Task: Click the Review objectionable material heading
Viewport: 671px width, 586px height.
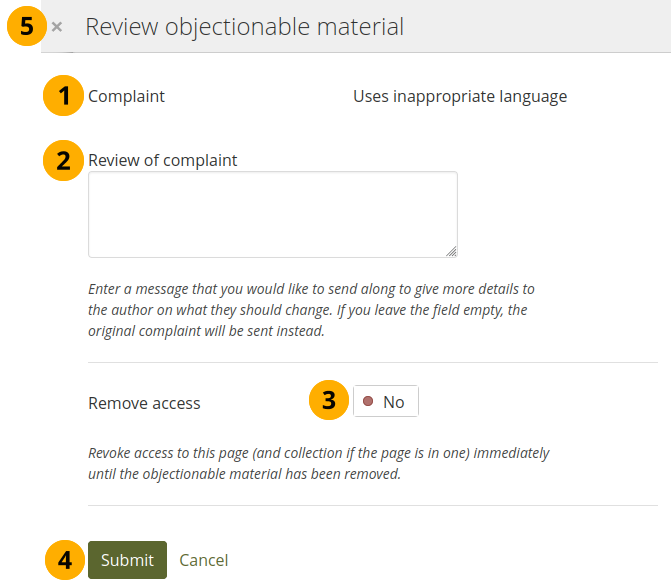Action: (x=244, y=27)
